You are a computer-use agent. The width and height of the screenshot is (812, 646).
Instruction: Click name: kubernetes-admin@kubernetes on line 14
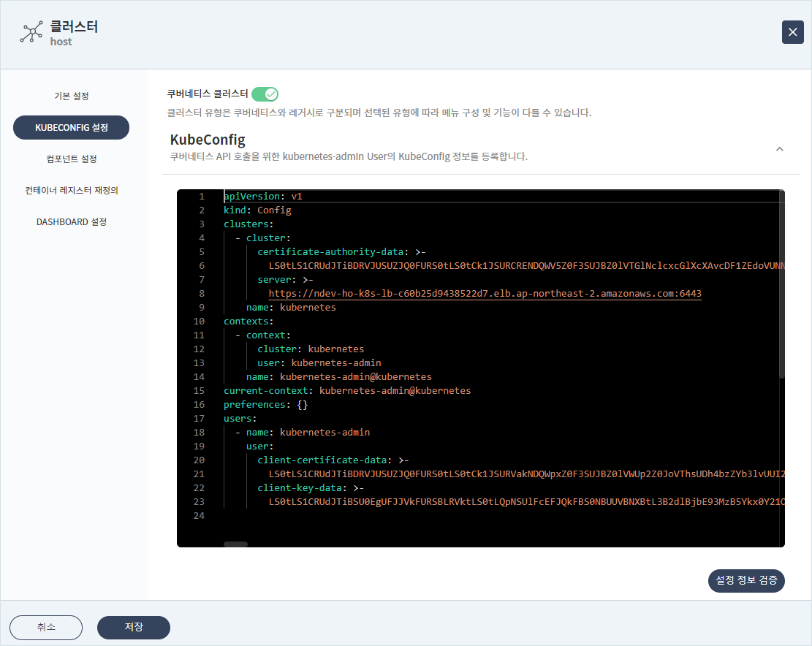(338, 377)
